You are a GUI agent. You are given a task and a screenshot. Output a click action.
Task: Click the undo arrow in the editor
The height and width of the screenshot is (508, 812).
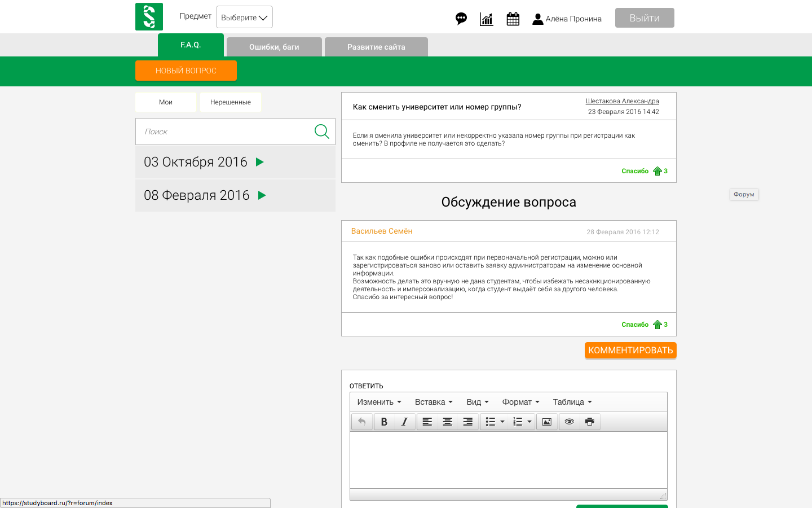361,422
